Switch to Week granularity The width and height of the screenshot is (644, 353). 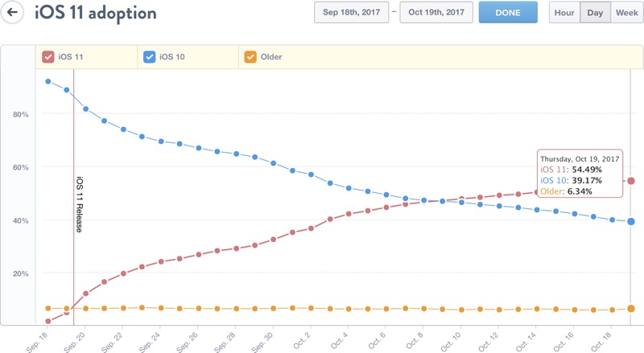coord(625,13)
